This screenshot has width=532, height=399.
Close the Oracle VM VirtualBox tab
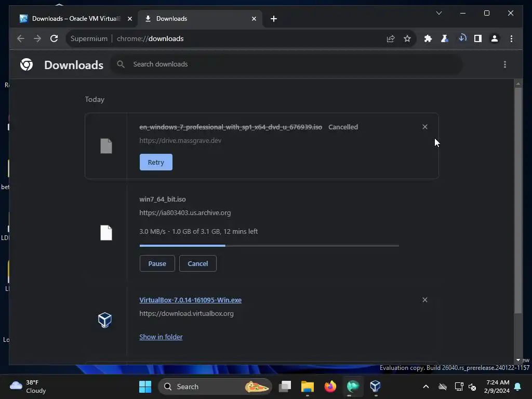tap(129, 19)
